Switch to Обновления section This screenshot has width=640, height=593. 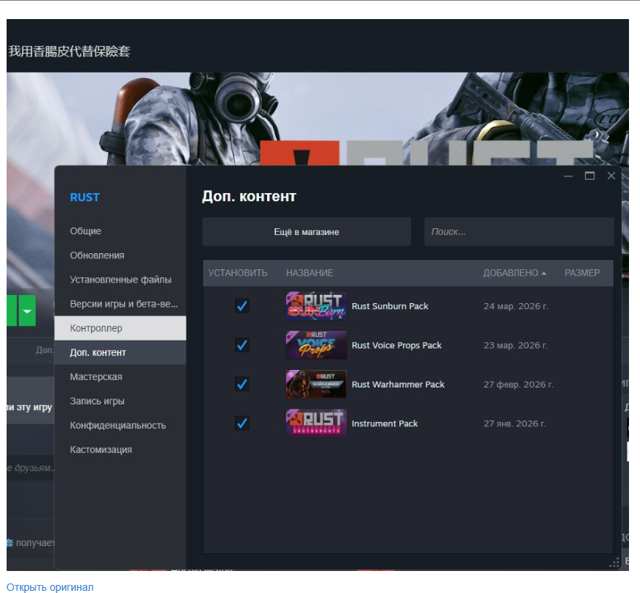[120, 255]
